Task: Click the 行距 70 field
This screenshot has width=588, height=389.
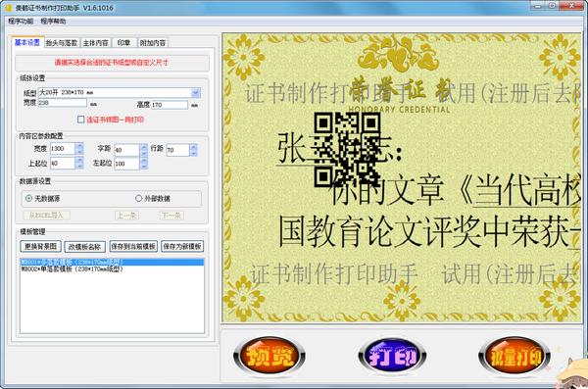Action: pyautogui.click(x=177, y=150)
